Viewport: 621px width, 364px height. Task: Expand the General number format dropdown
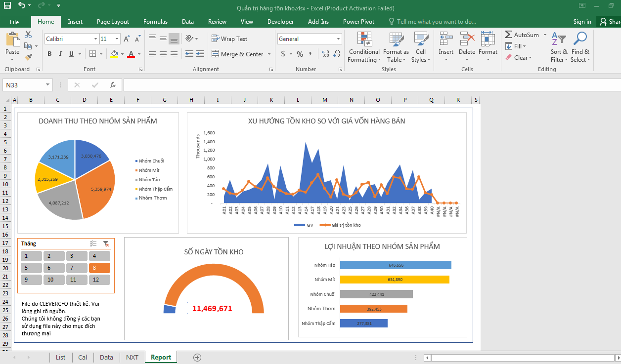point(339,39)
